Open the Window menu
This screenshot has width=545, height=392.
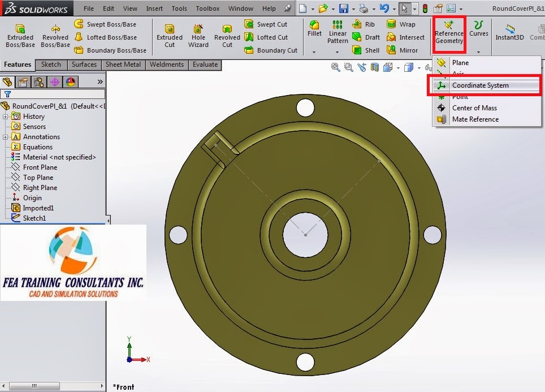(240, 8)
